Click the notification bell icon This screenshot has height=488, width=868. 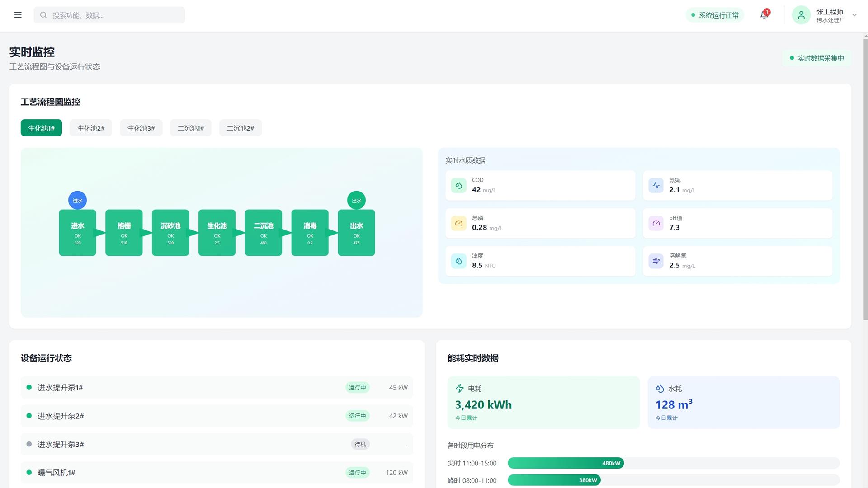(x=764, y=15)
